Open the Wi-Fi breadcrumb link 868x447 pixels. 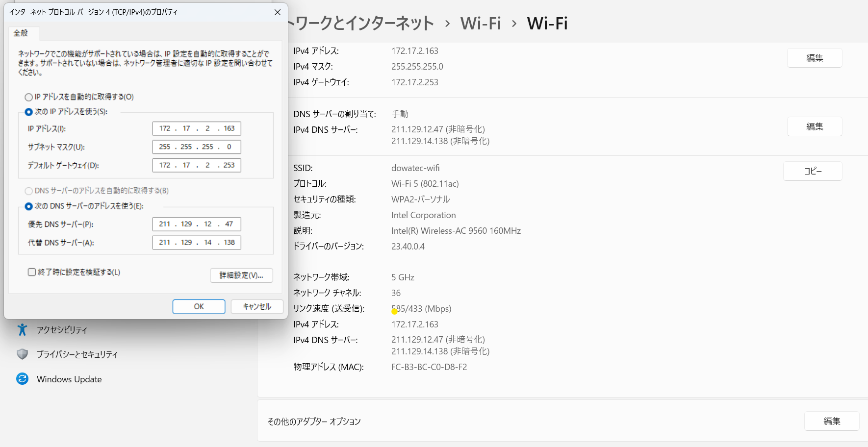click(480, 23)
